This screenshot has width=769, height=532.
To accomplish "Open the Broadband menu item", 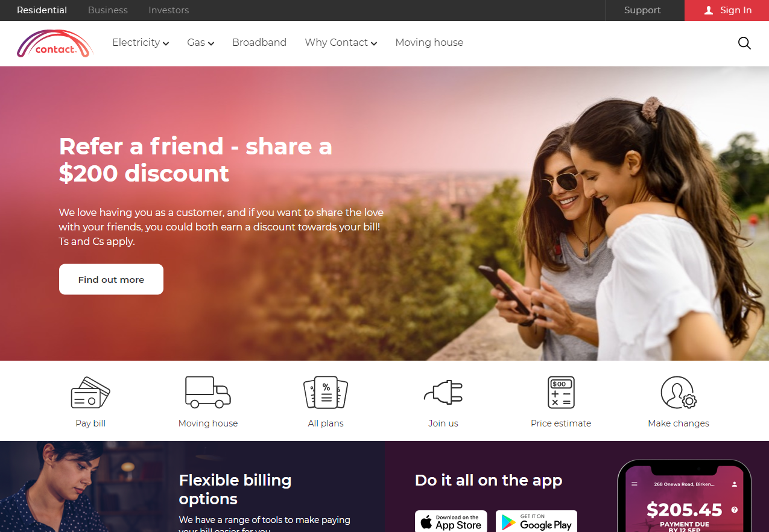I will click(259, 42).
